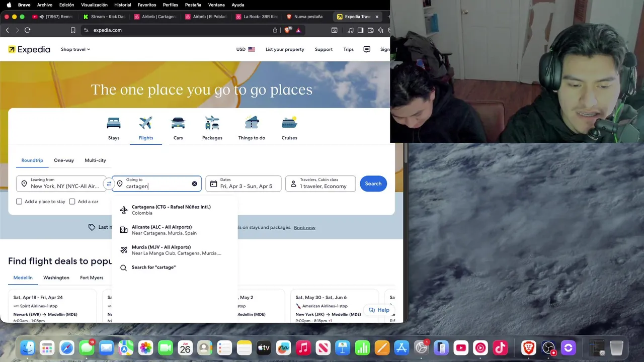Viewport: 644px width, 362px height.
Task: Click the Expedia logo
Action: pyautogui.click(x=29, y=49)
